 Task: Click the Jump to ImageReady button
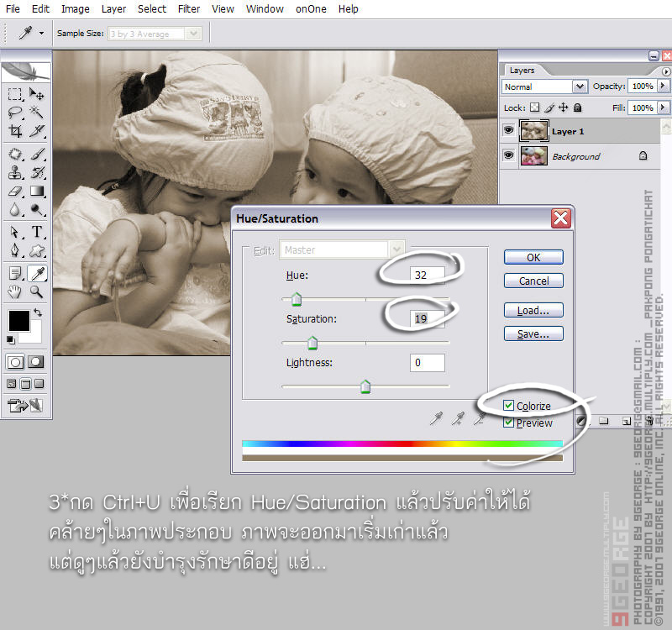coord(25,405)
